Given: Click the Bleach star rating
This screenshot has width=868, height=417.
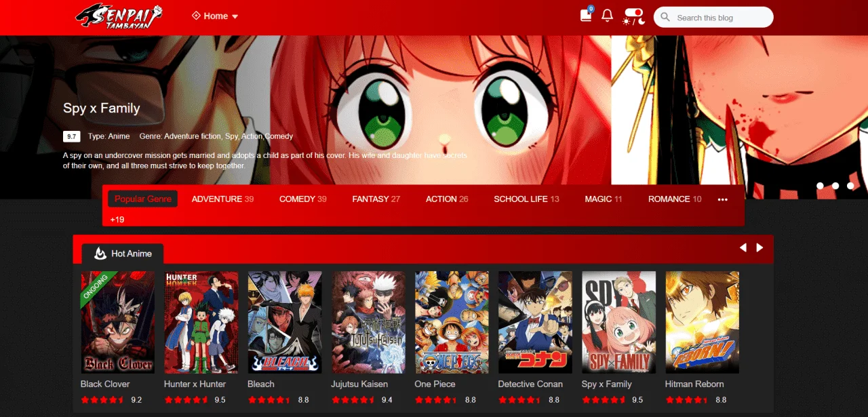Looking at the screenshot, I should [x=269, y=400].
